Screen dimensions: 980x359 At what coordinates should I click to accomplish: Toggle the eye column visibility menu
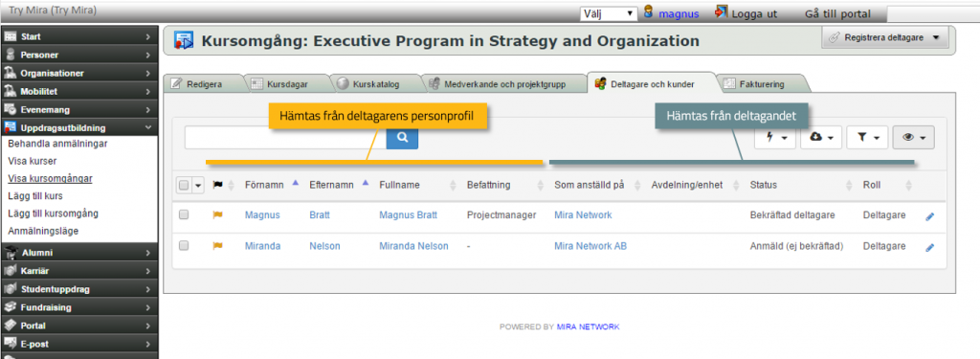point(914,138)
